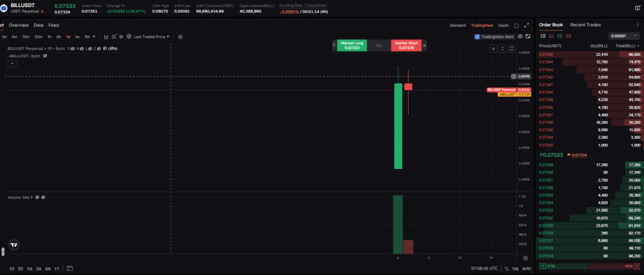The image size is (644, 275).
Task: Click the flag icon beside mark price
Action: tap(569, 155)
